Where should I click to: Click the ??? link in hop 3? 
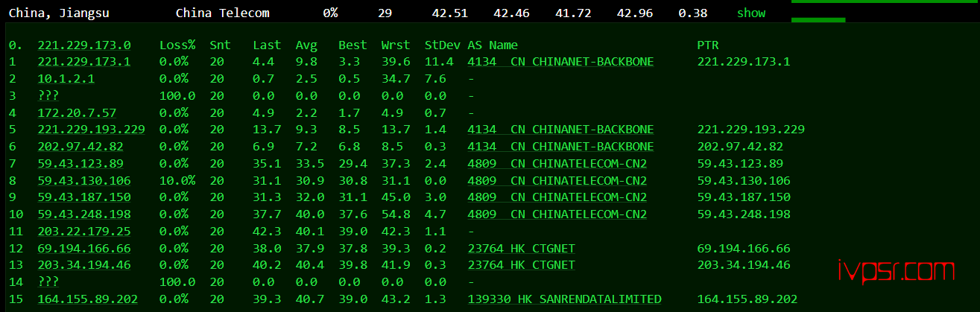48,96
